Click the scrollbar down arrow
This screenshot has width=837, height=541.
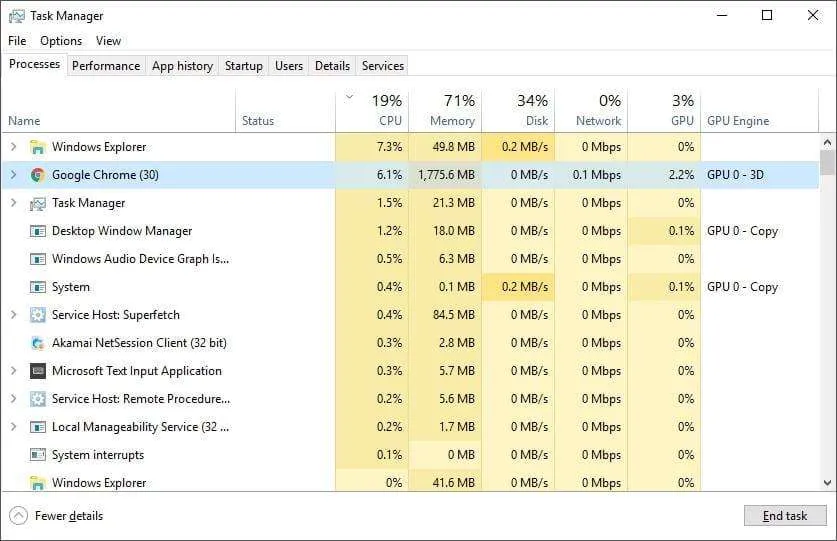pyautogui.click(x=827, y=482)
